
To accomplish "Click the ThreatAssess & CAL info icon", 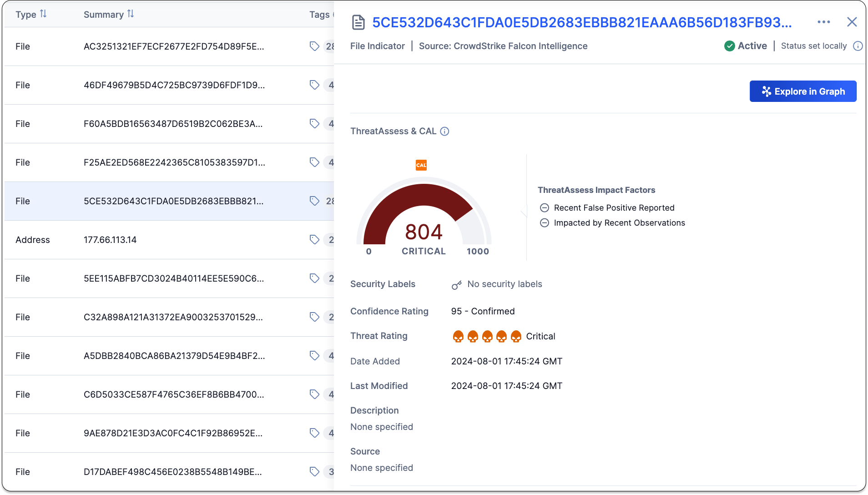I will [x=445, y=131].
